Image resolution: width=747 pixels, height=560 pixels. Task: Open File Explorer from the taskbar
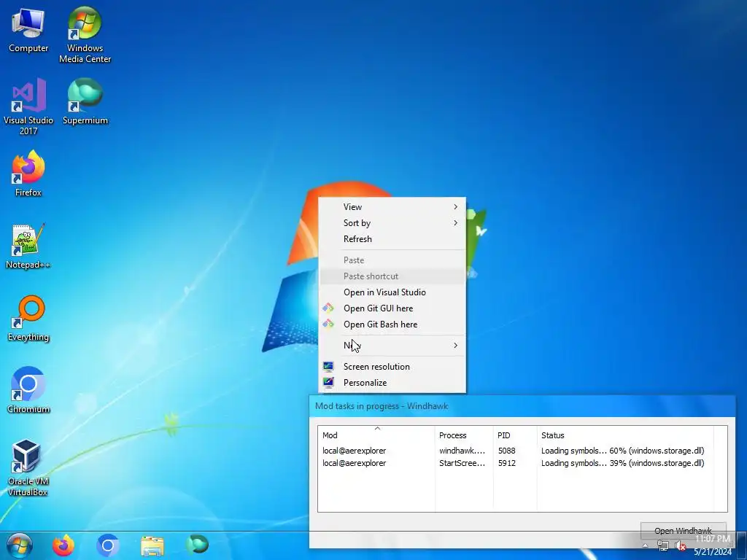[152, 545]
